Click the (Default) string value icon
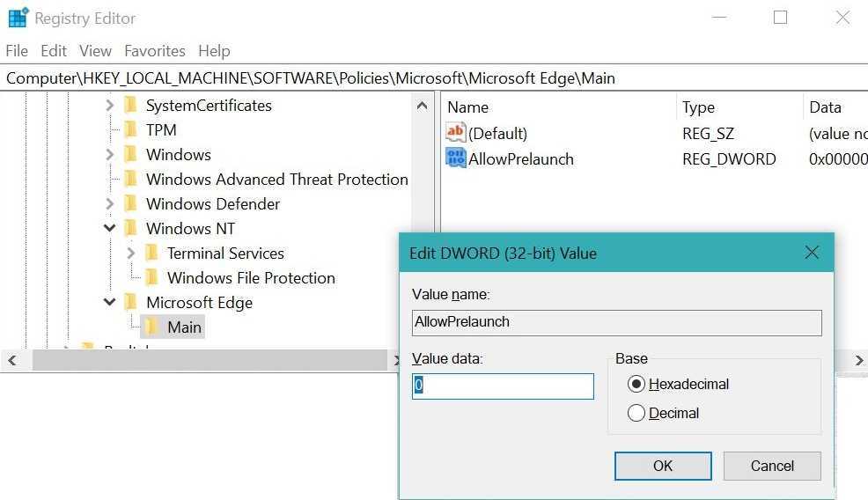This screenshot has width=868, height=500. click(455, 132)
